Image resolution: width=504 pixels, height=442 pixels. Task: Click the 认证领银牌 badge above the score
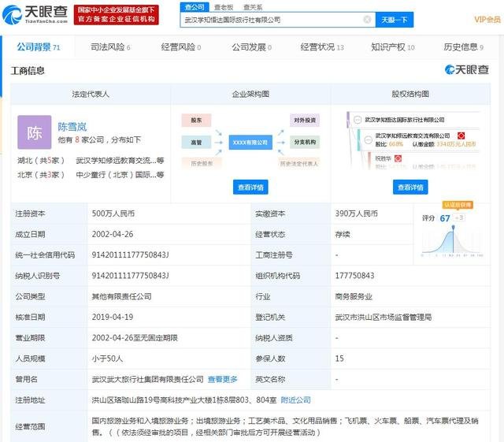pos(458,205)
